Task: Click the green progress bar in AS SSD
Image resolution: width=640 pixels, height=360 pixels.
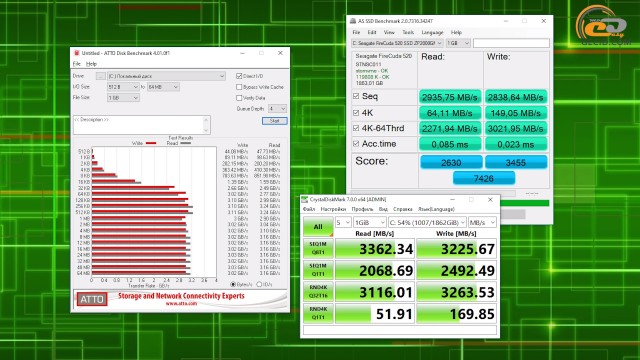Action: pyautogui.click(x=524, y=203)
